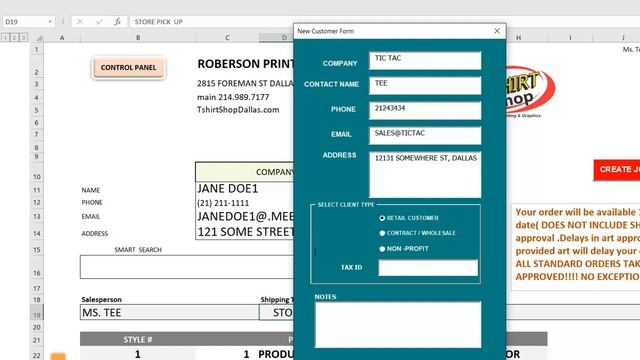Click the formula bar Cancel icon
This screenshot has width=640, height=360.
tap(80, 22)
